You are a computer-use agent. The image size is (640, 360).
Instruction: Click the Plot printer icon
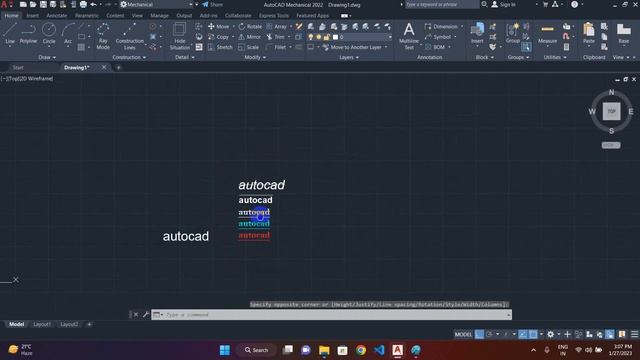pyautogui.click(x=83, y=4)
